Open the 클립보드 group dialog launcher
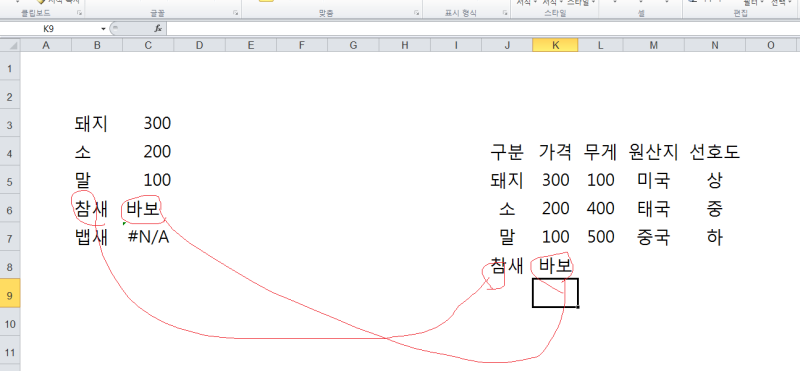 point(79,13)
